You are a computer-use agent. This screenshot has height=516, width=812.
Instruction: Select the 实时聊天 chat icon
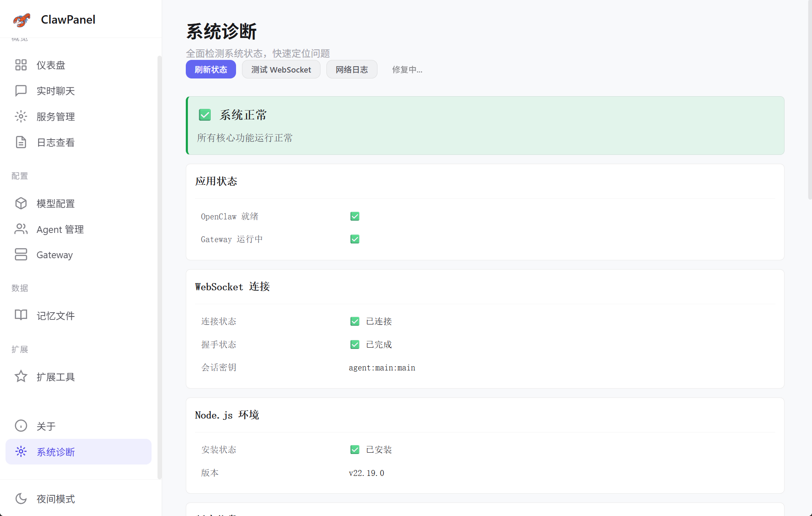coord(21,91)
